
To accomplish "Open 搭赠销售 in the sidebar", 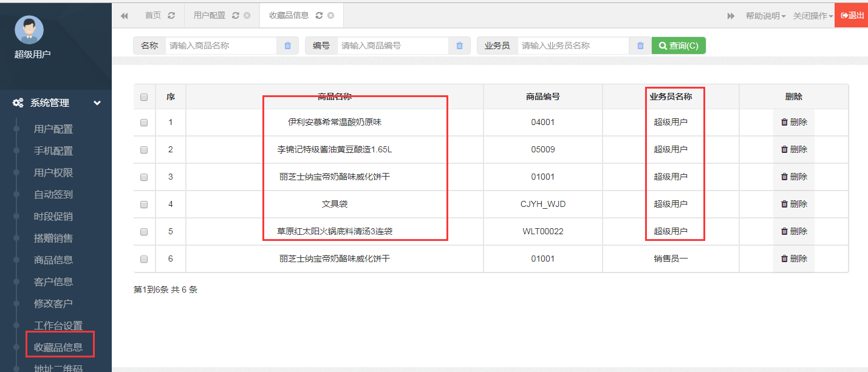I will tap(53, 238).
